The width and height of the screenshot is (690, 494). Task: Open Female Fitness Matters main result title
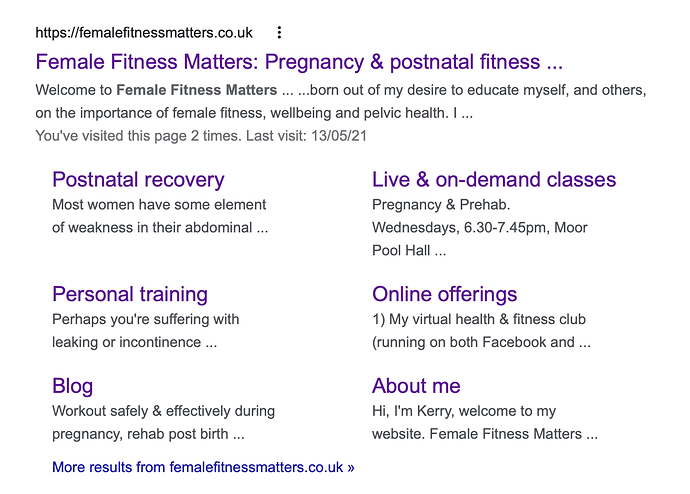[299, 62]
